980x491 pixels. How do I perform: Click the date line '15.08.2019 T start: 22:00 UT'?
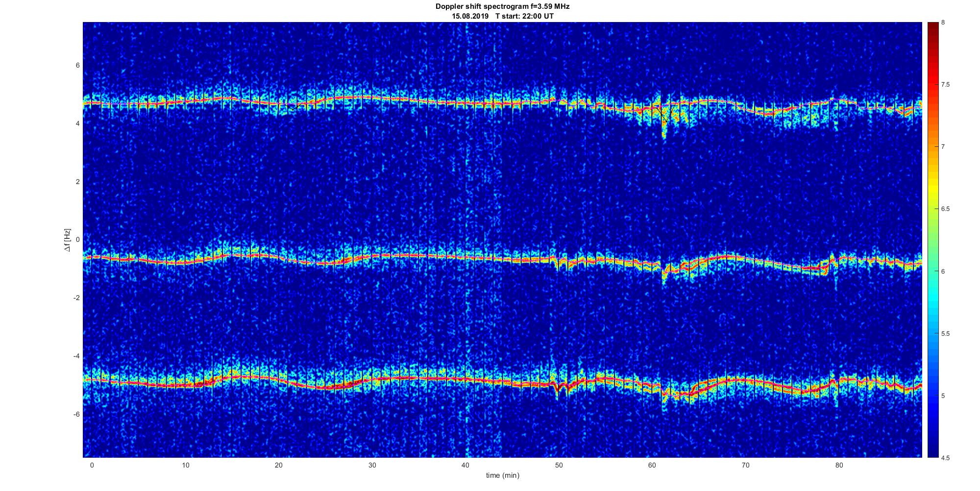pos(502,16)
